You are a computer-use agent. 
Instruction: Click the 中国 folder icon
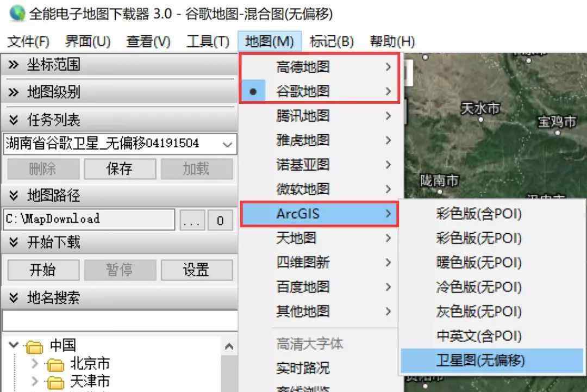34,347
